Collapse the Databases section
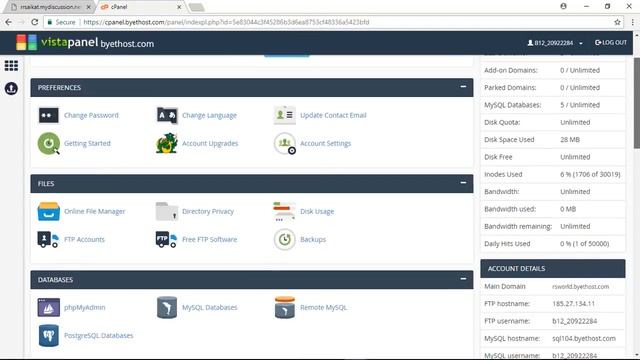 [x=463, y=279]
